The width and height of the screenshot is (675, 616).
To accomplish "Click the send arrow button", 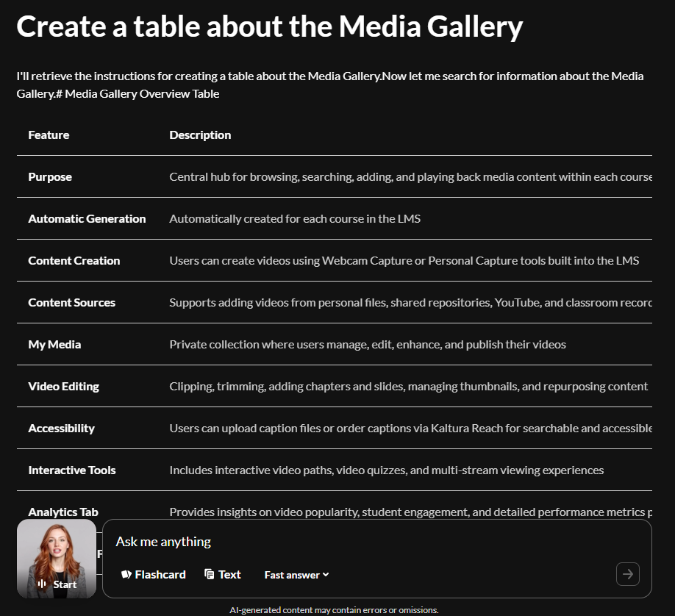I will pyautogui.click(x=627, y=574).
